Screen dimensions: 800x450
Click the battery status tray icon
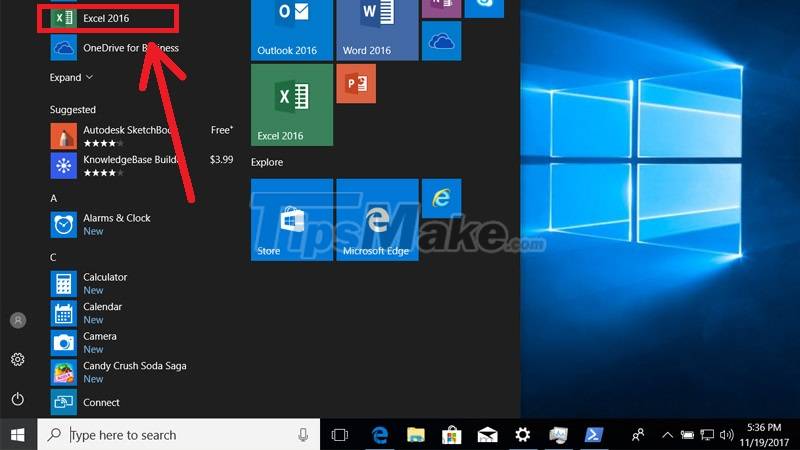pos(687,435)
